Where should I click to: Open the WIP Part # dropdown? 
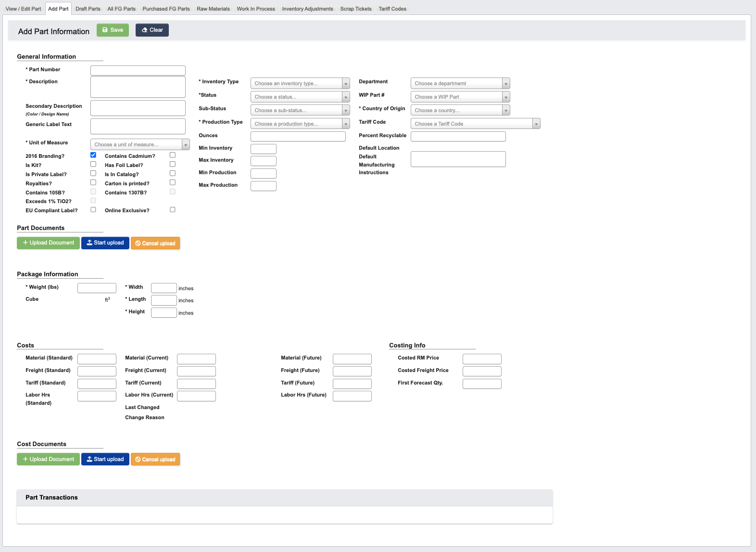[x=460, y=97]
